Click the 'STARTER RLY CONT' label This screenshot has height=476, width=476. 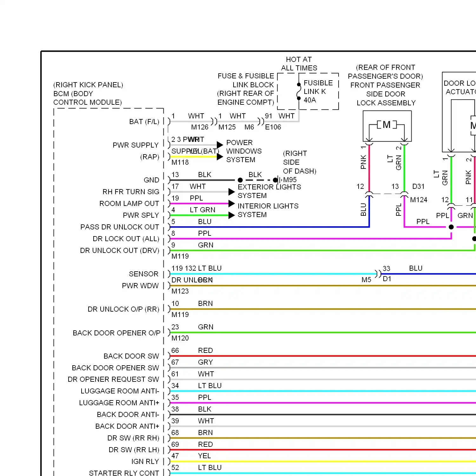pos(124,473)
